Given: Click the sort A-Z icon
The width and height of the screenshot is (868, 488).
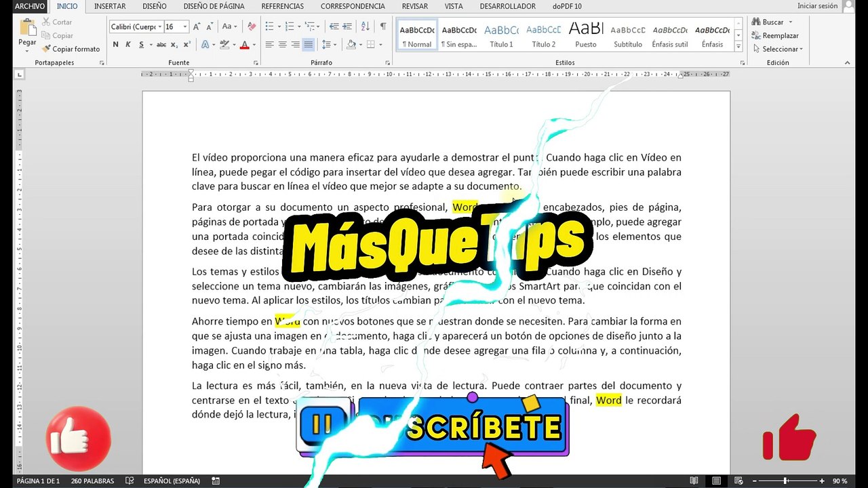Looking at the screenshot, I should point(366,26).
